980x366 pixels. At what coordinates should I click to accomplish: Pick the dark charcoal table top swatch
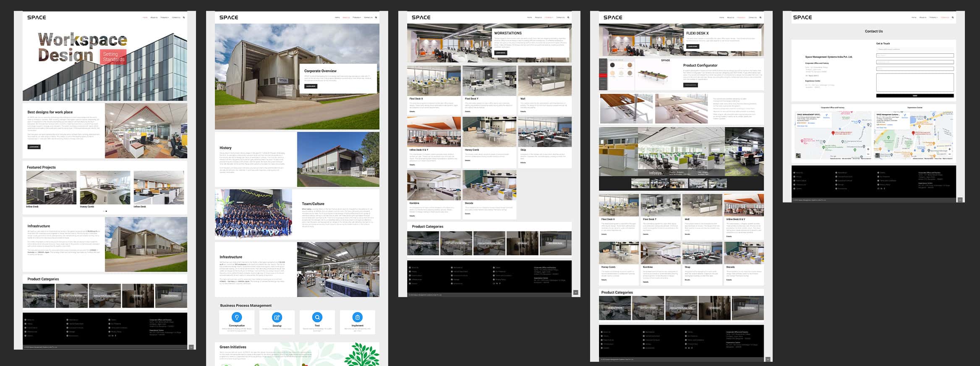pyautogui.click(x=612, y=65)
